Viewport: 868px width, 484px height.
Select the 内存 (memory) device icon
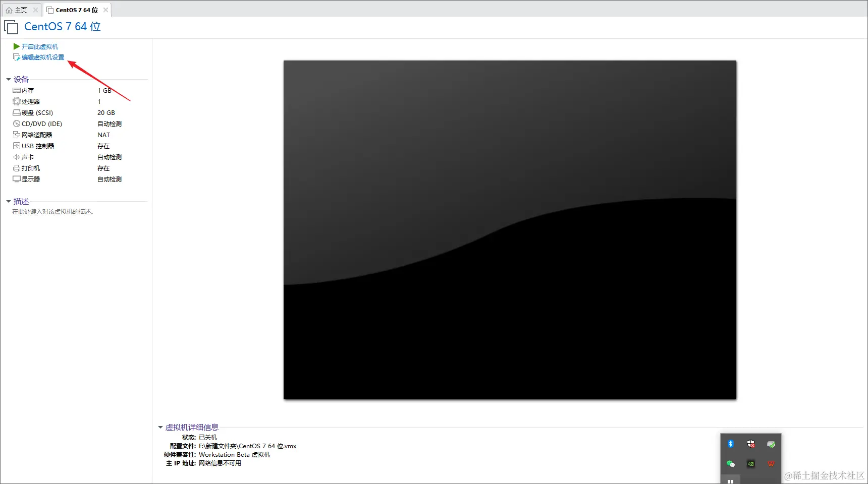(16, 90)
